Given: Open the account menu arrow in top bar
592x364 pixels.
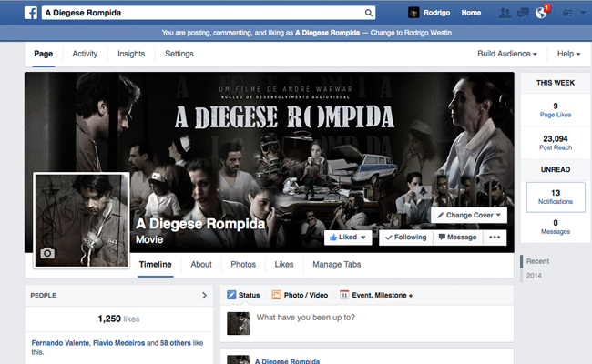Looking at the screenshot, I should coord(583,13).
